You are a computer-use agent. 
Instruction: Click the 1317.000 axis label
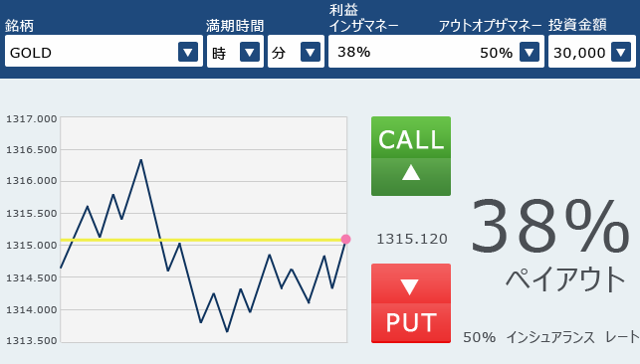pyautogui.click(x=32, y=119)
